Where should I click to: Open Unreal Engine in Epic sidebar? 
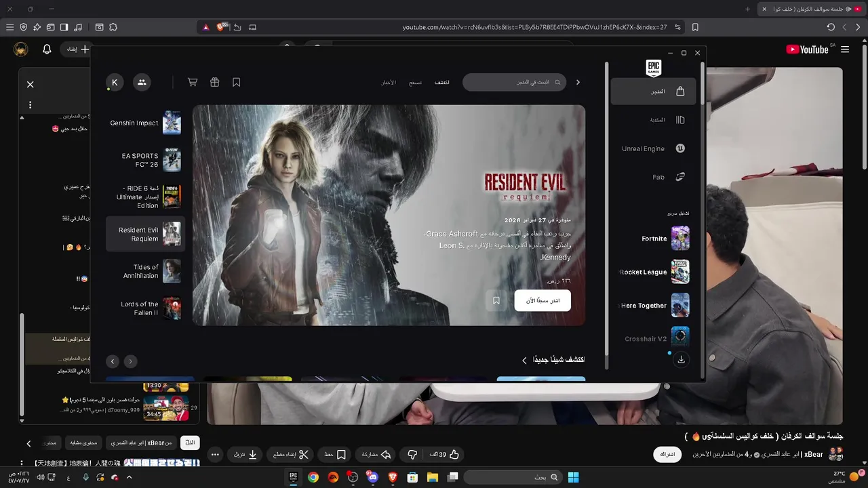pos(653,148)
